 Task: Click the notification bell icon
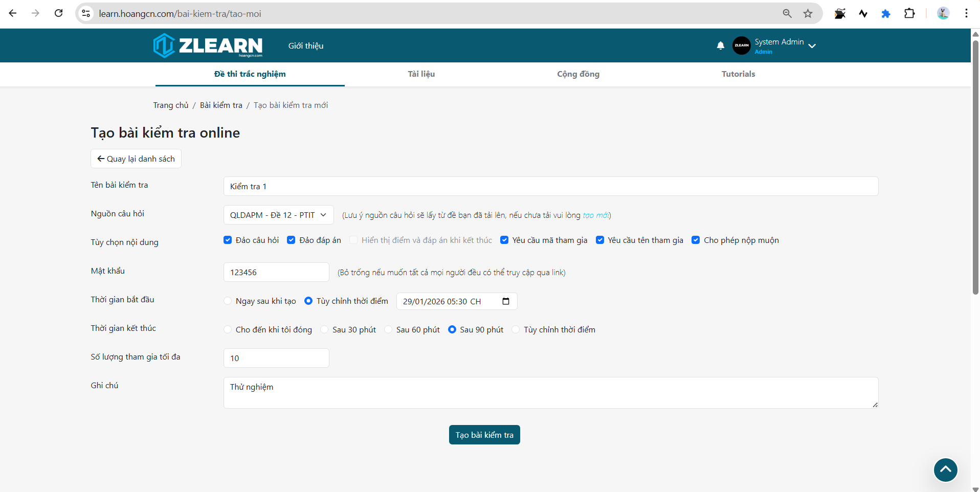point(720,46)
